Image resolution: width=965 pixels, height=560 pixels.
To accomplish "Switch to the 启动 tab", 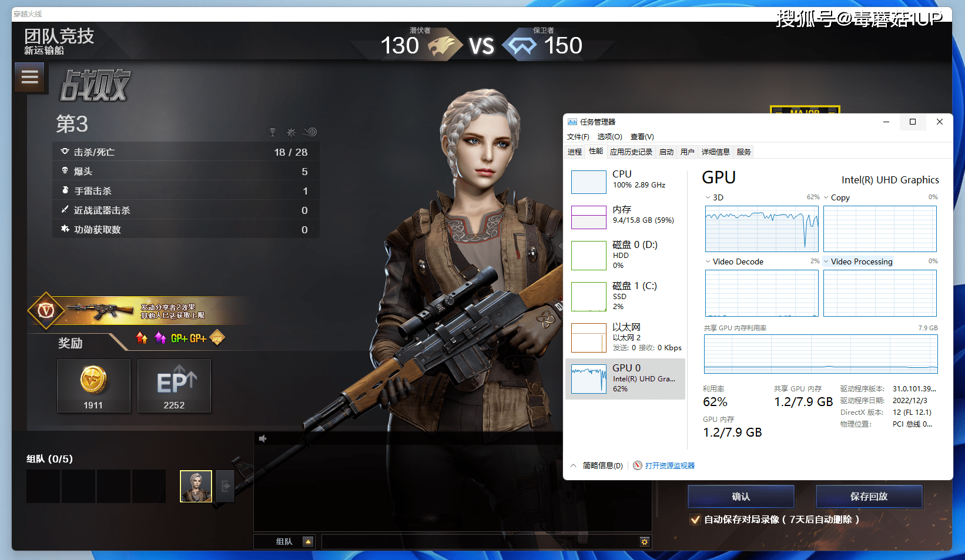I will 666,152.
